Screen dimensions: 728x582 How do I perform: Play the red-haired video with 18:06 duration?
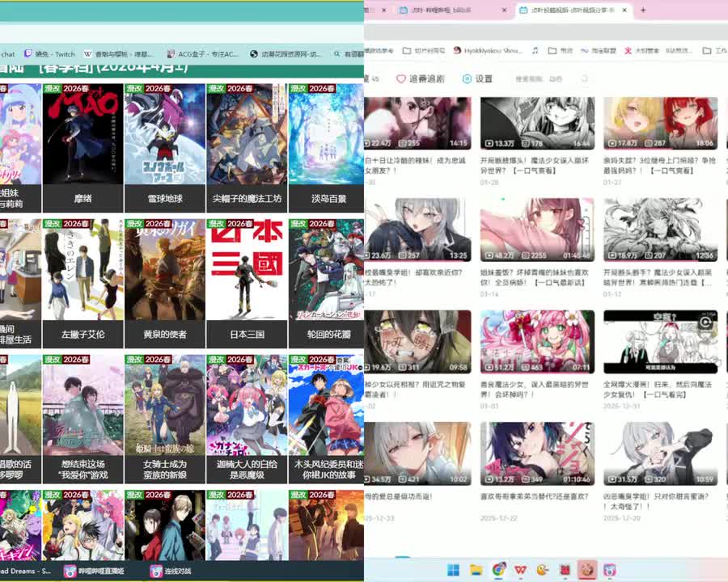point(660,124)
